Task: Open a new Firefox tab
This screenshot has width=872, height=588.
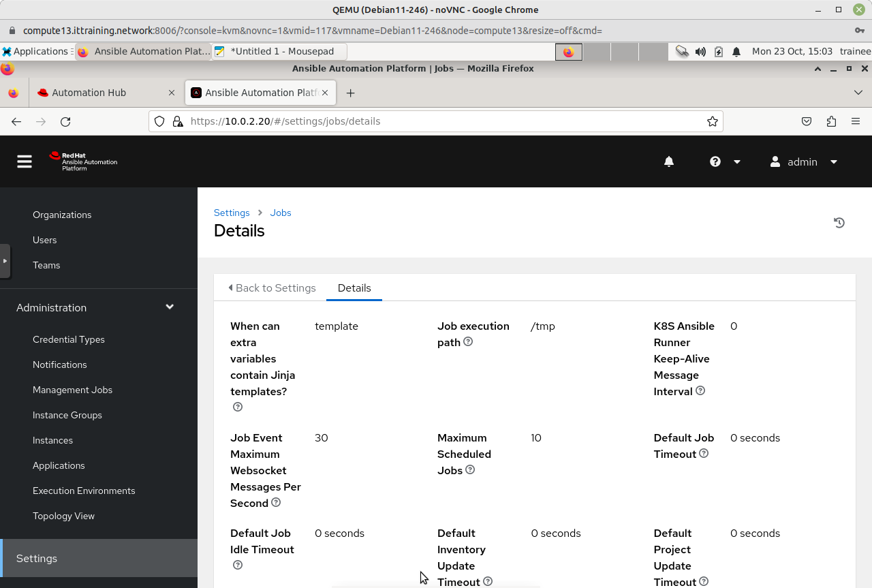Action: tap(350, 93)
